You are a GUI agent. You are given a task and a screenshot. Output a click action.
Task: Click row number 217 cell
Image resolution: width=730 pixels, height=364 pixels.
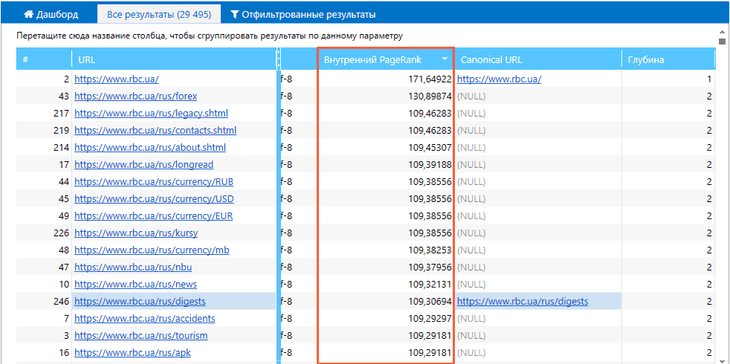click(x=44, y=114)
